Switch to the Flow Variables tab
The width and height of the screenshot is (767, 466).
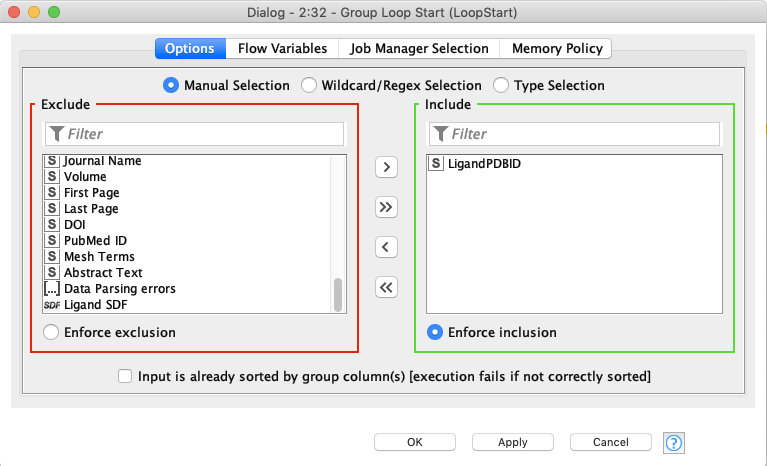click(x=282, y=48)
